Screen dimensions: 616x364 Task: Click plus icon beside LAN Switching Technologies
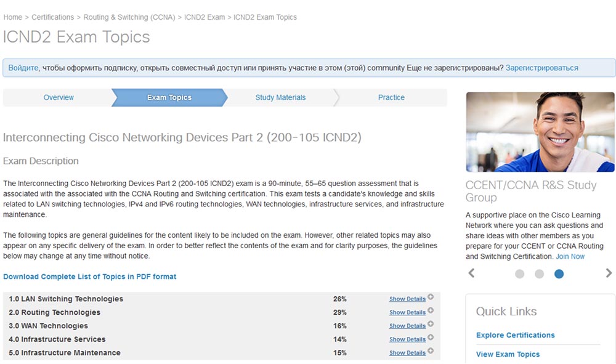tap(431, 297)
